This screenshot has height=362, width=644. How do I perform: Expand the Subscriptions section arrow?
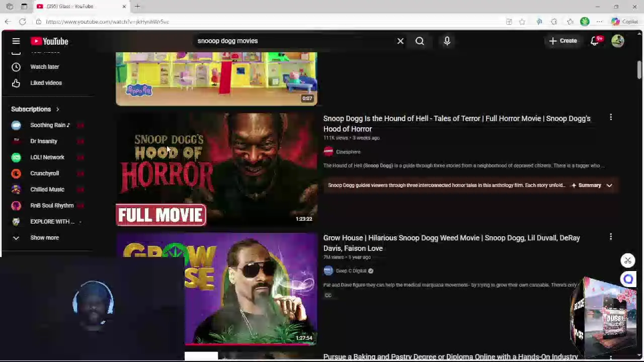[57, 109]
